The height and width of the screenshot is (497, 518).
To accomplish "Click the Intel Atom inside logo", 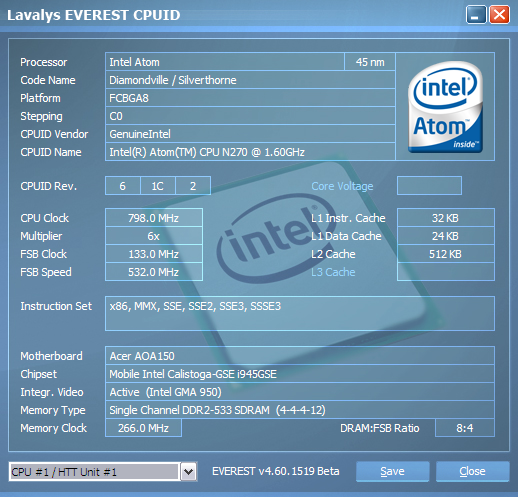I will click(x=445, y=107).
